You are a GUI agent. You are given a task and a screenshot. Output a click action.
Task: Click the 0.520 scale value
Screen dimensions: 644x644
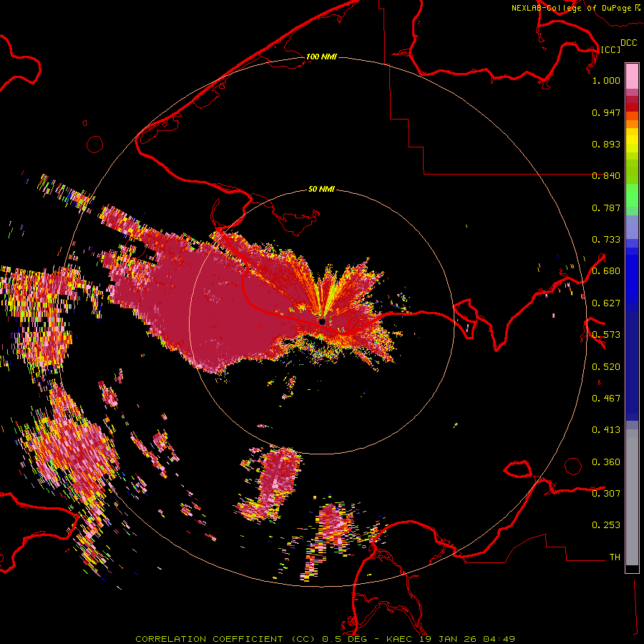point(606,367)
